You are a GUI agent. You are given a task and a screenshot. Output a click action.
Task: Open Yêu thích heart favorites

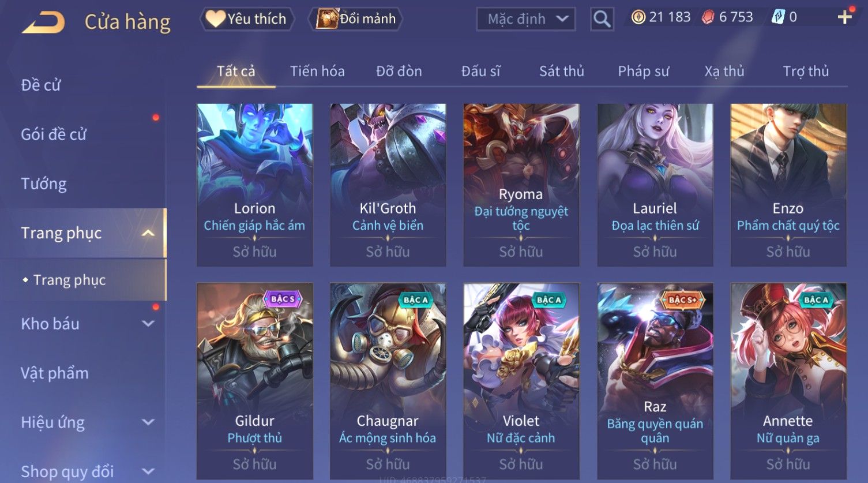247,19
